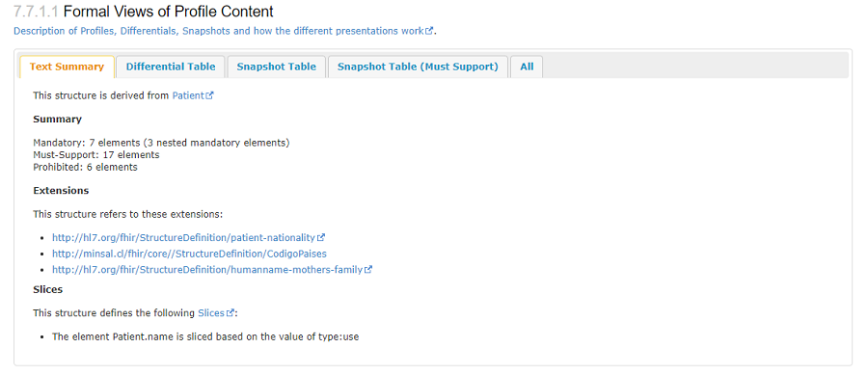Viewport: 868px width, 375px height.
Task: Select the Must-Support: 17 elements line
Action: (96, 155)
